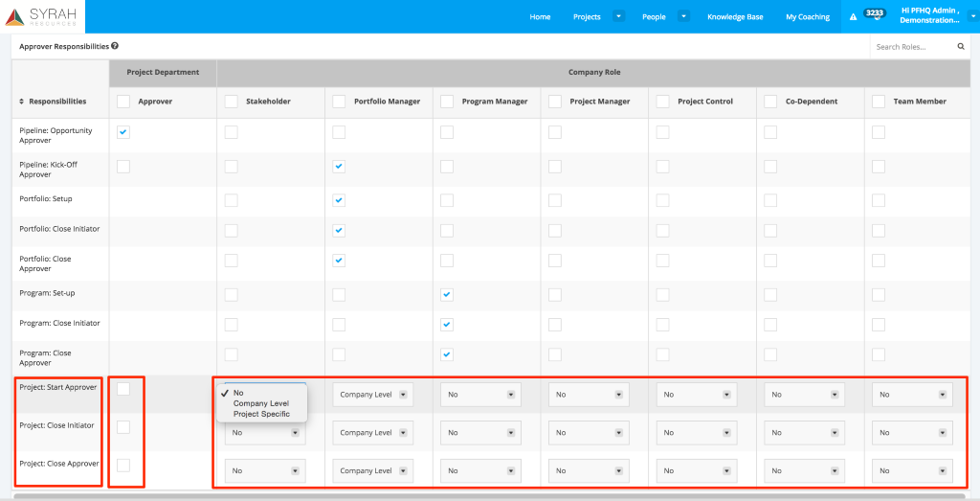Check Approver for Project: Close Initiator
The image size is (980, 501).
click(123, 427)
